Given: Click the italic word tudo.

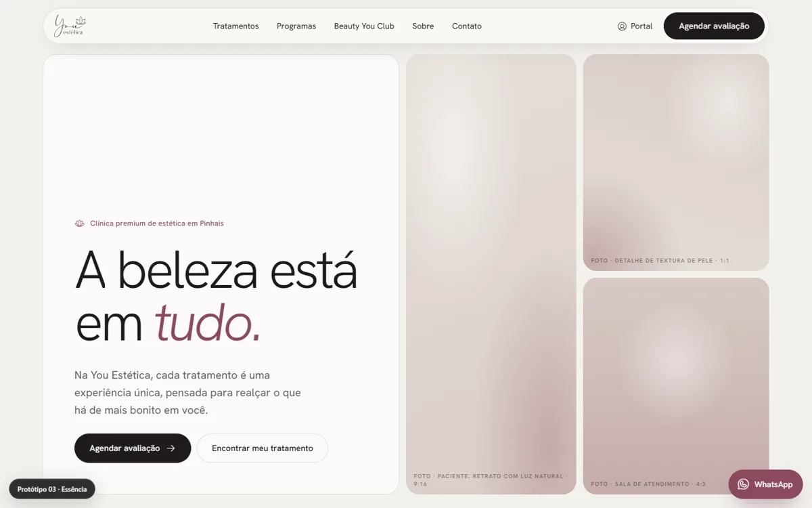Looking at the screenshot, I should tap(208, 324).
